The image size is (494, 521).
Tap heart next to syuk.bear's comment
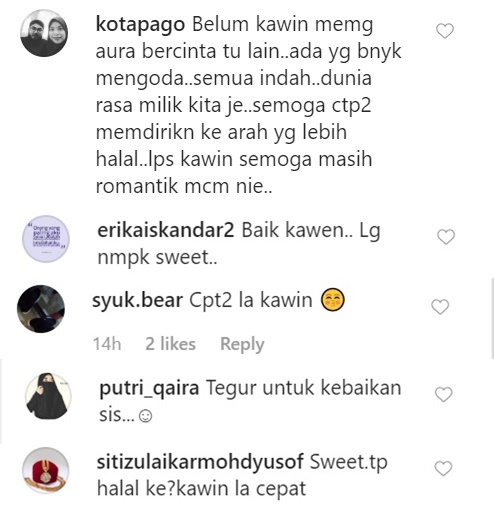coord(440,307)
